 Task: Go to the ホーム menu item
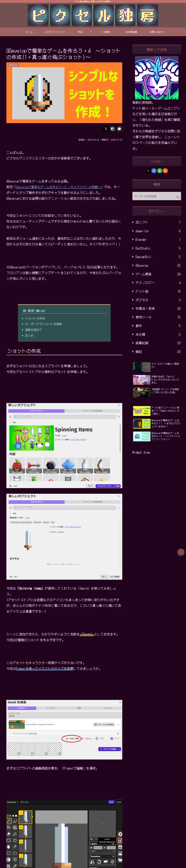(29, 32)
